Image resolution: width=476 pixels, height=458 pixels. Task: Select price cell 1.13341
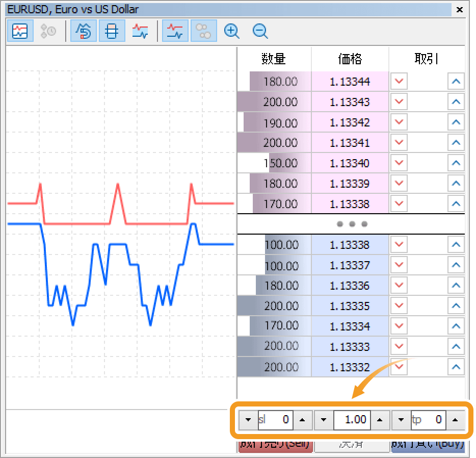point(350,142)
